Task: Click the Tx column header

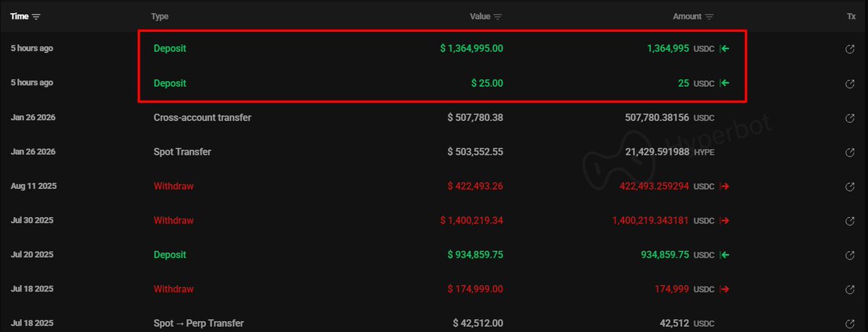Action: [x=851, y=16]
